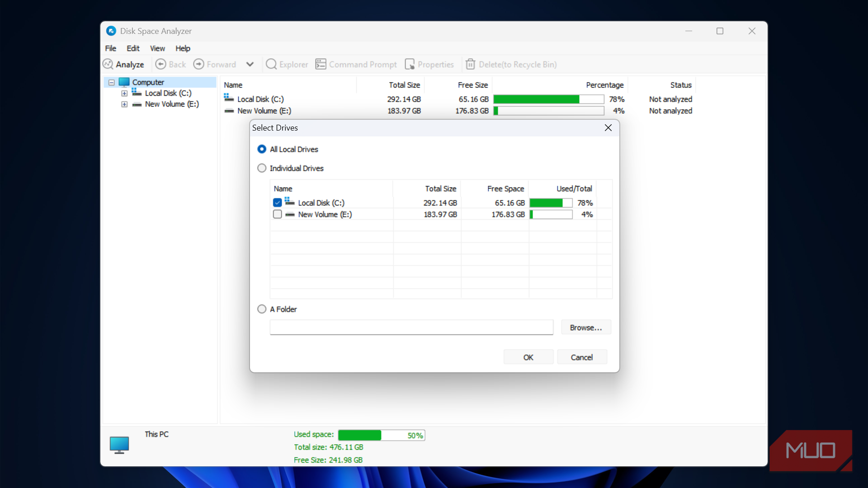Viewport: 868px width, 488px height.
Task: Check New Volume (E:) in dialog
Action: pyautogui.click(x=278, y=214)
